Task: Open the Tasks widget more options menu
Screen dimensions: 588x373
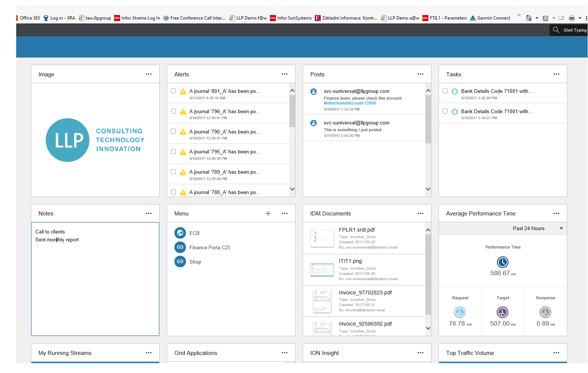Action: coord(556,74)
